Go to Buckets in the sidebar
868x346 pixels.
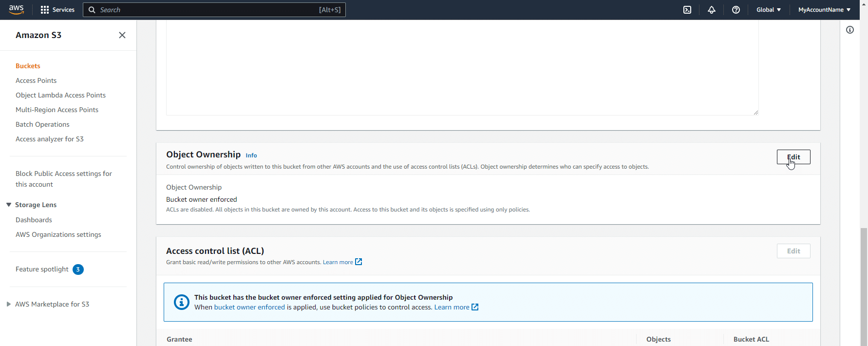tap(28, 66)
